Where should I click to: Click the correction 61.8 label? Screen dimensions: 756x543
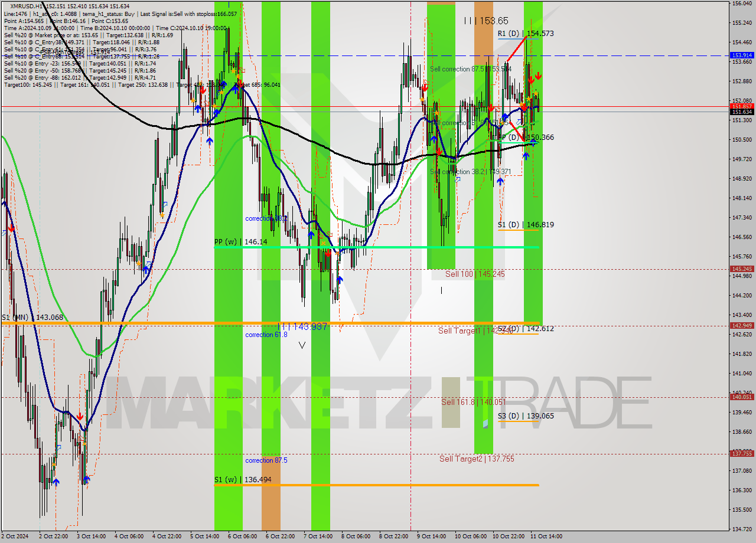(266, 335)
